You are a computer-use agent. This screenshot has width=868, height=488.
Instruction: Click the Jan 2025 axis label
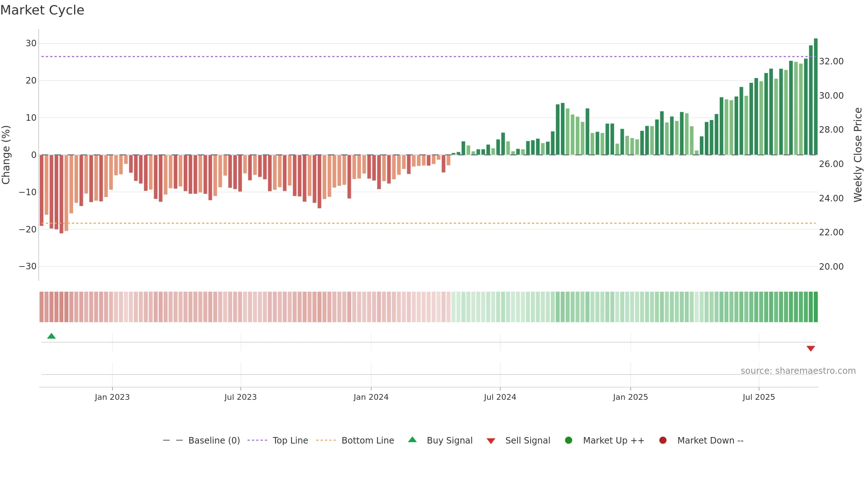[x=630, y=397]
